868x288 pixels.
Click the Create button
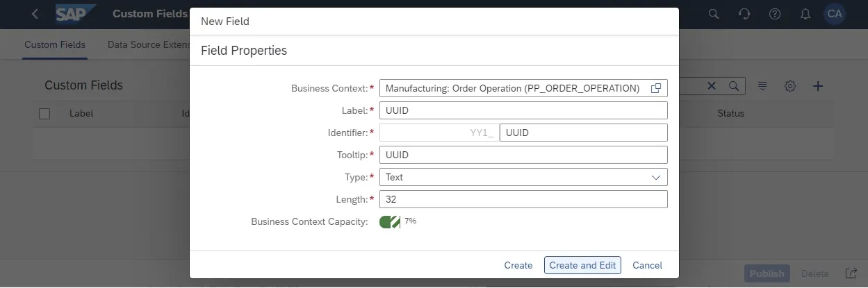[518, 265]
